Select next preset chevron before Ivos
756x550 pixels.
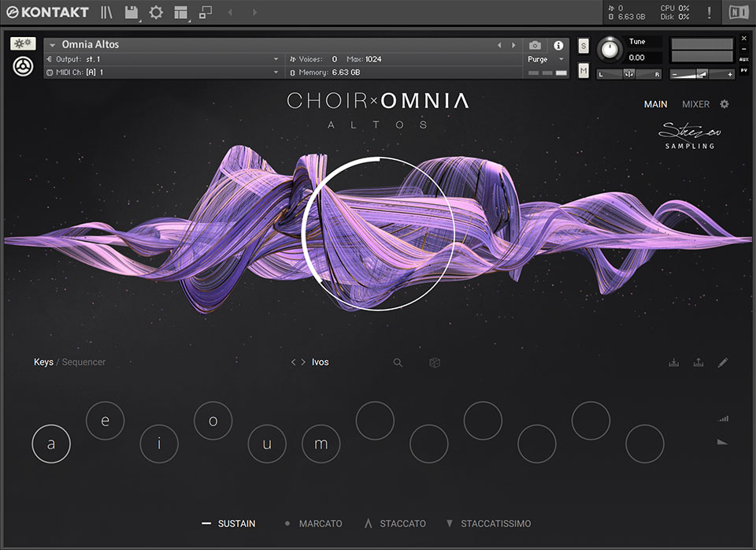pos(303,362)
